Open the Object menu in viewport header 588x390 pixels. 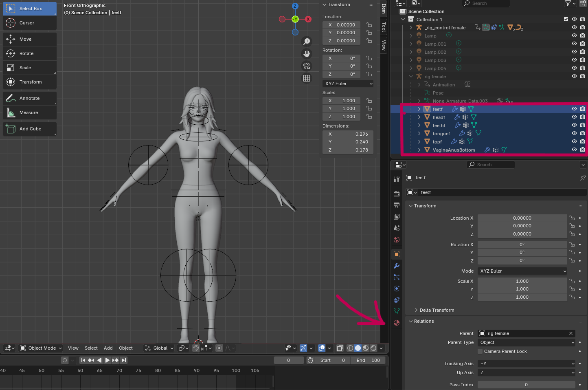tap(126, 348)
